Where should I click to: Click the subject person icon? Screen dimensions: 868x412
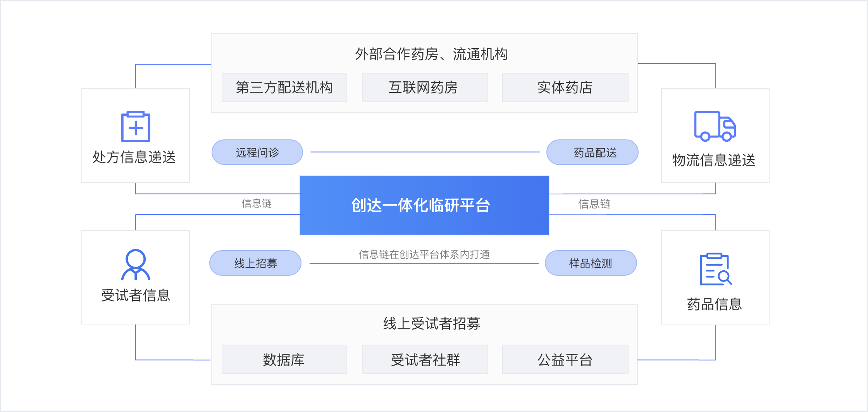[136, 264]
